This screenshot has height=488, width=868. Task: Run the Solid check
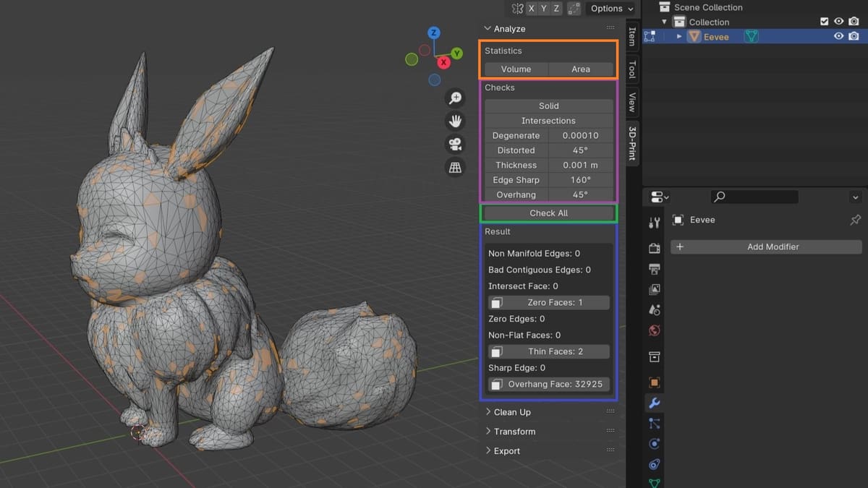548,106
